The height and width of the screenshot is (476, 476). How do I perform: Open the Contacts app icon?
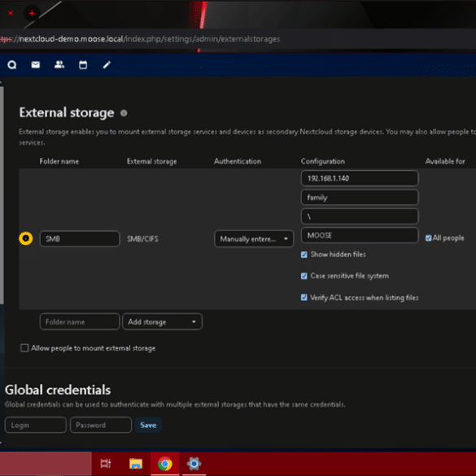[59, 64]
